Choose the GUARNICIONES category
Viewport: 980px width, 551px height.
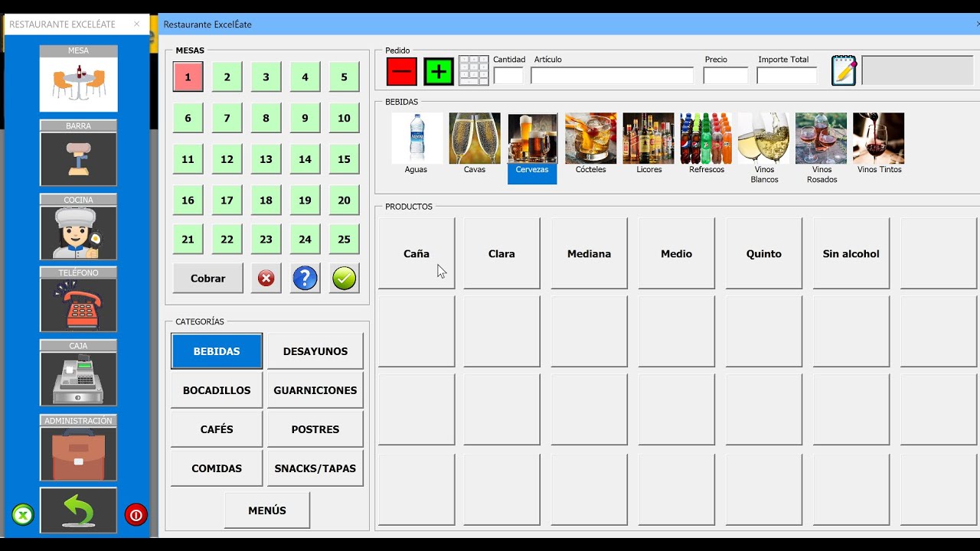[x=315, y=390]
